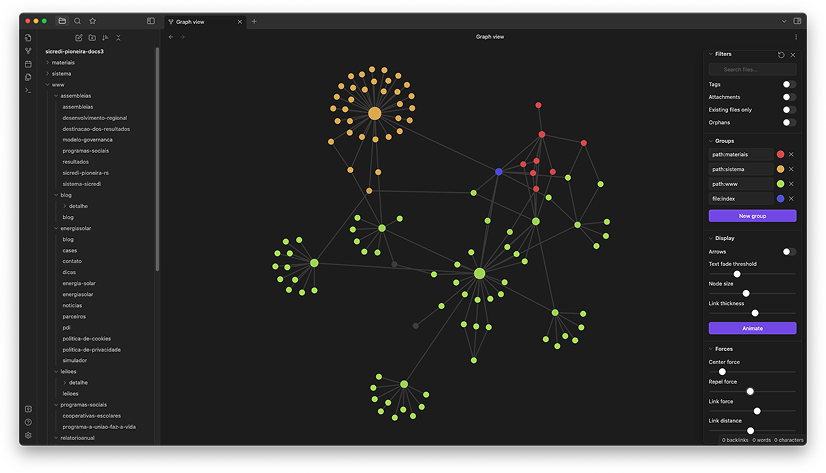The height and width of the screenshot is (473, 826).
Task: Collapse the Forces section
Action: point(711,349)
